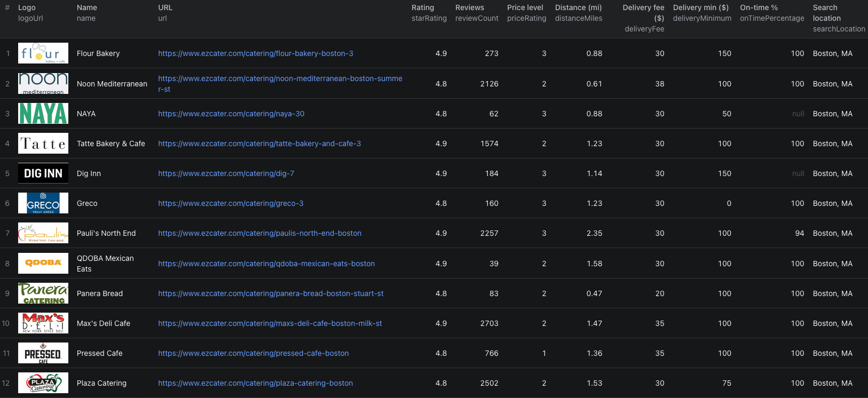Open the dig-7 catering link

[x=226, y=173]
